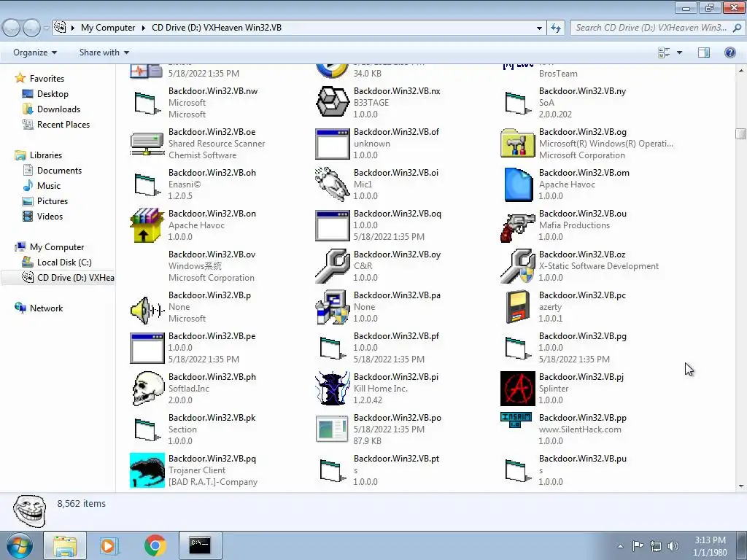This screenshot has width=747, height=560.
Task: Click My Computer in the address breadcrumb
Action: (x=108, y=28)
